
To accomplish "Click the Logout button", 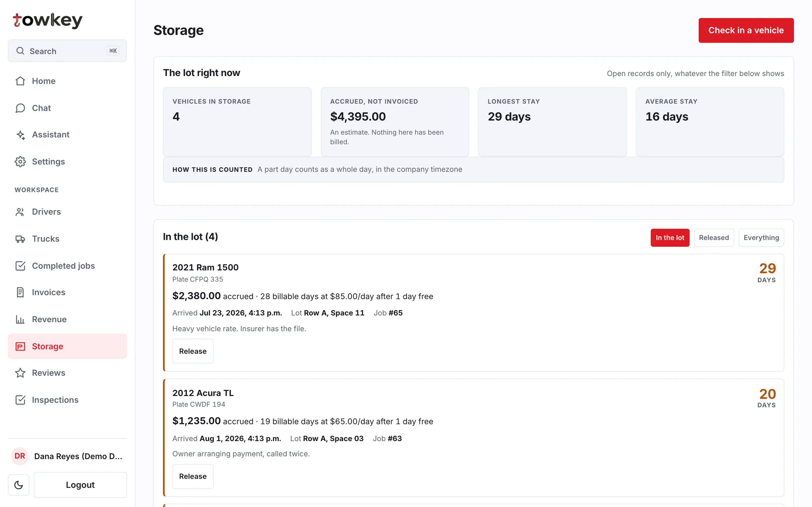I will point(80,485).
